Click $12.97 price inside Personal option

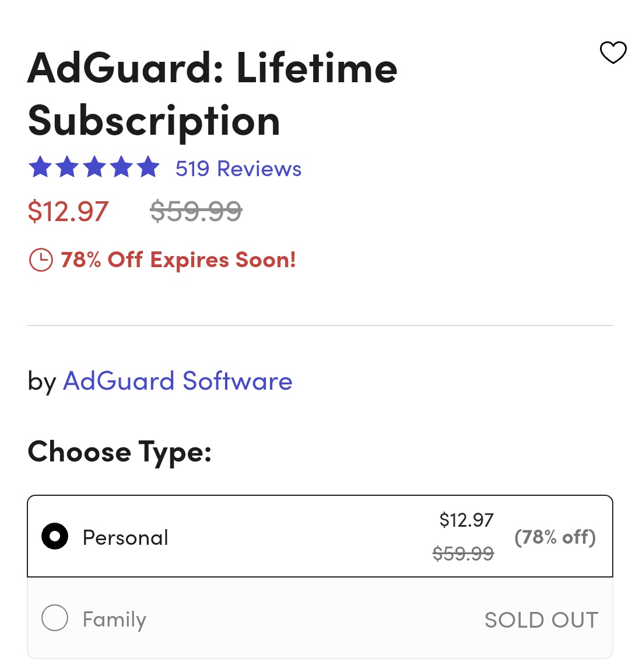point(466,520)
